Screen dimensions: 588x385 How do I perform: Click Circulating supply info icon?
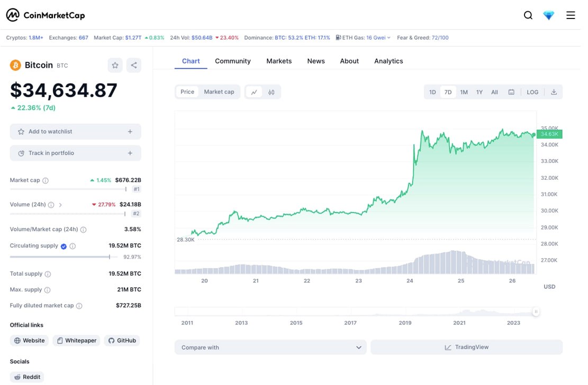[x=73, y=246]
